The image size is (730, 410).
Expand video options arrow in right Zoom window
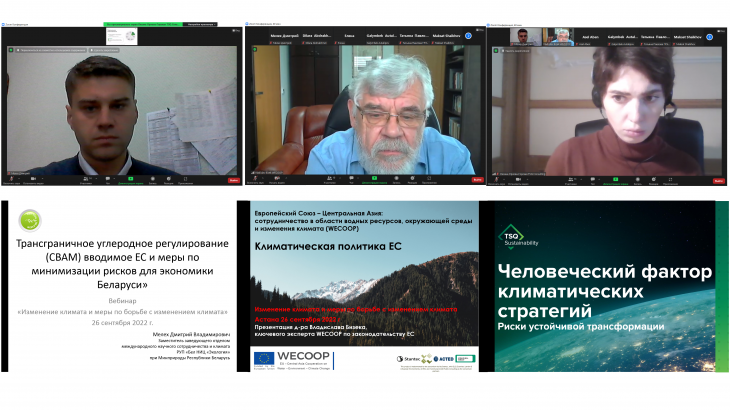pyautogui.click(x=527, y=179)
